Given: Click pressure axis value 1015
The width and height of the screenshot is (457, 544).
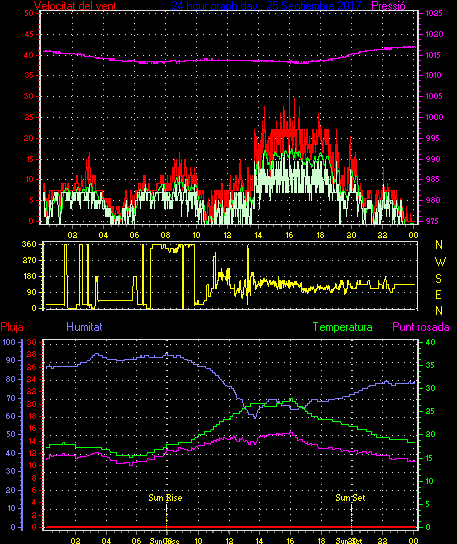Looking at the screenshot, I should click(x=434, y=55).
